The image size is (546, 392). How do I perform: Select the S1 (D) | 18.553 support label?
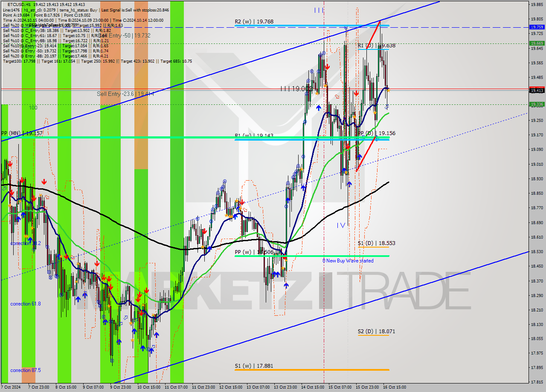coord(376,243)
